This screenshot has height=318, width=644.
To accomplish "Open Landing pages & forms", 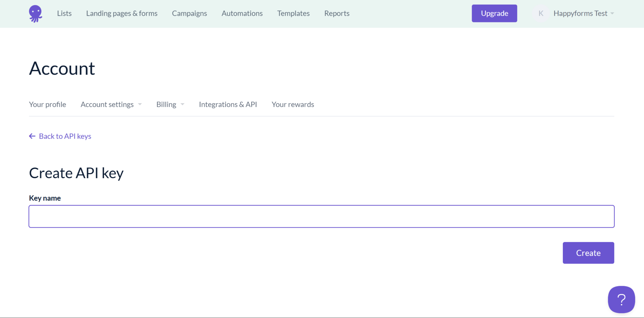I will tap(122, 13).
